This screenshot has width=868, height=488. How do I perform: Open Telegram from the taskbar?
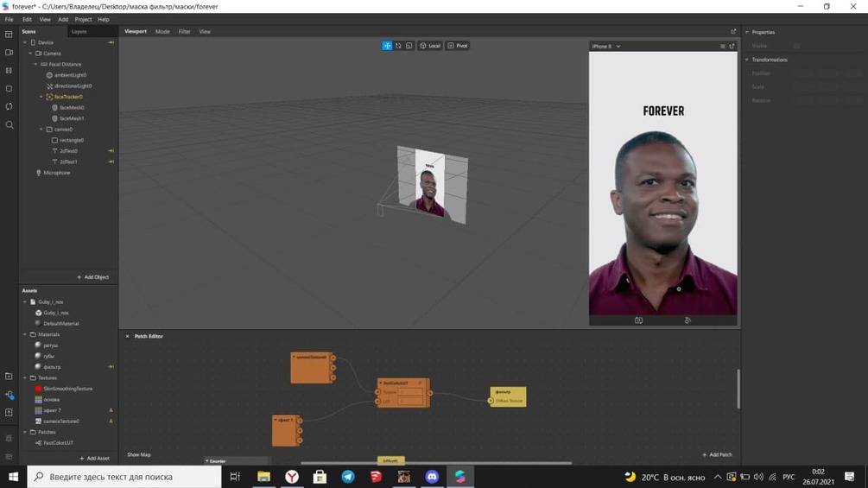click(348, 477)
